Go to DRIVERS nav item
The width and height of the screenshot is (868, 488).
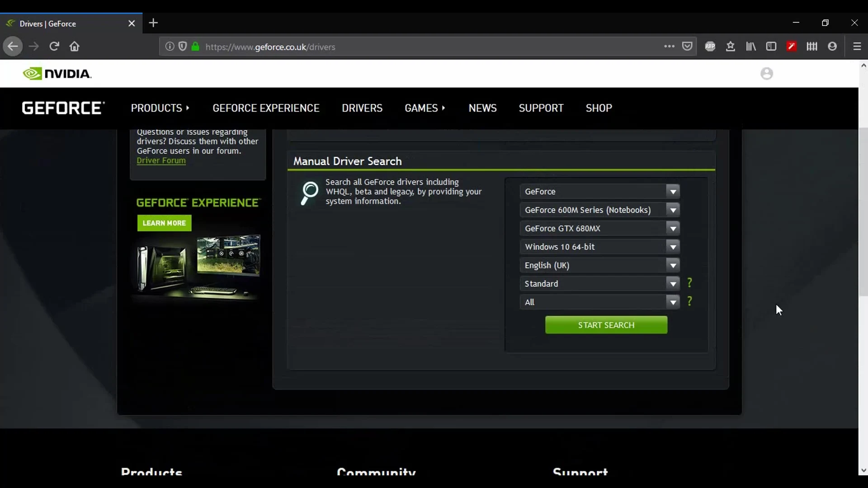pos(362,108)
